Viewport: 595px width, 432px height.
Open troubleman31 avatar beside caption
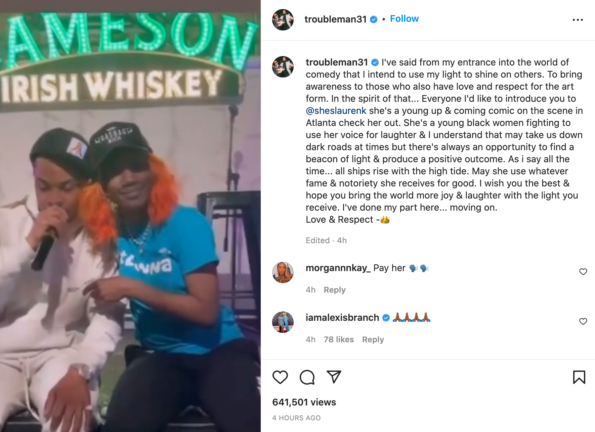pos(283,66)
